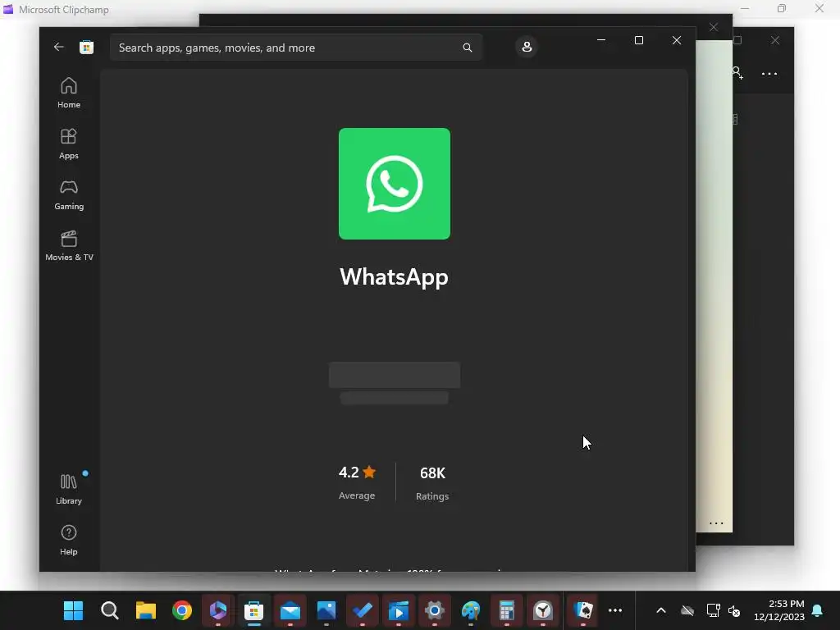Focus the Search apps, games, movies field
Viewport: 840px width, 630px height.
(x=296, y=48)
